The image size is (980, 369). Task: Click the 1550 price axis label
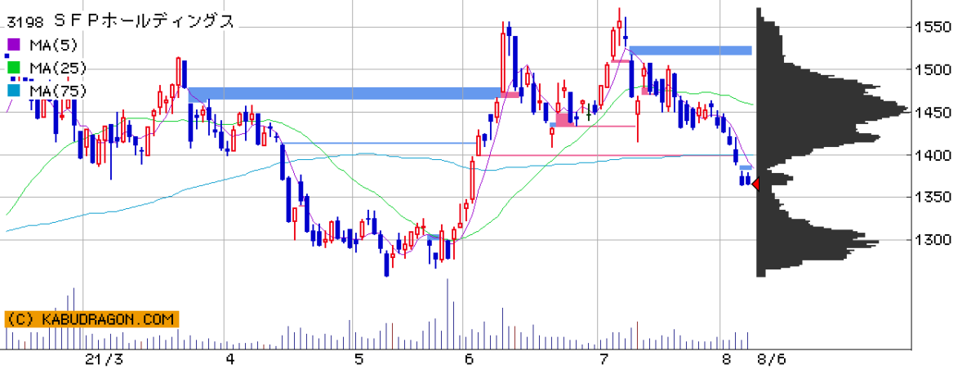pyautogui.click(x=933, y=27)
